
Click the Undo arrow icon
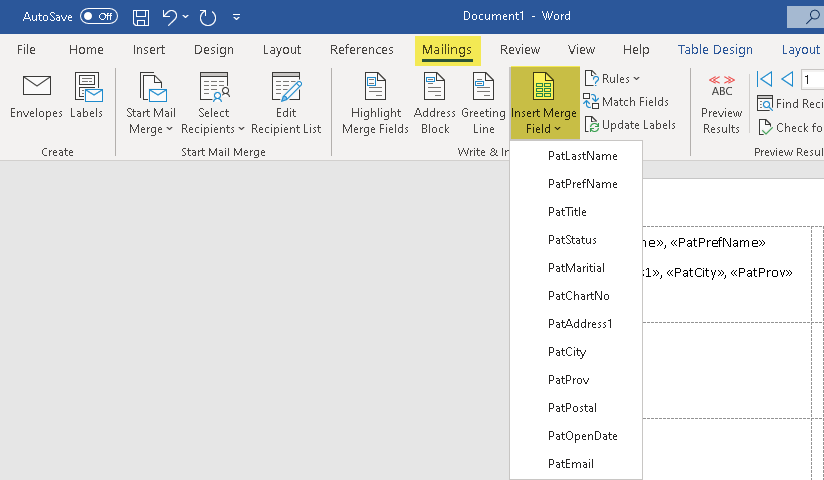coord(170,17)
